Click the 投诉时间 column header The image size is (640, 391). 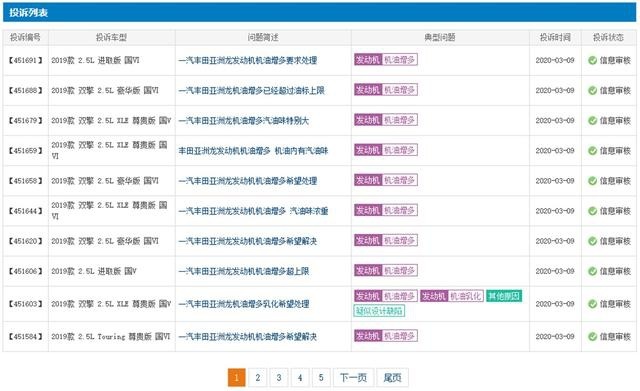point(555,38)
